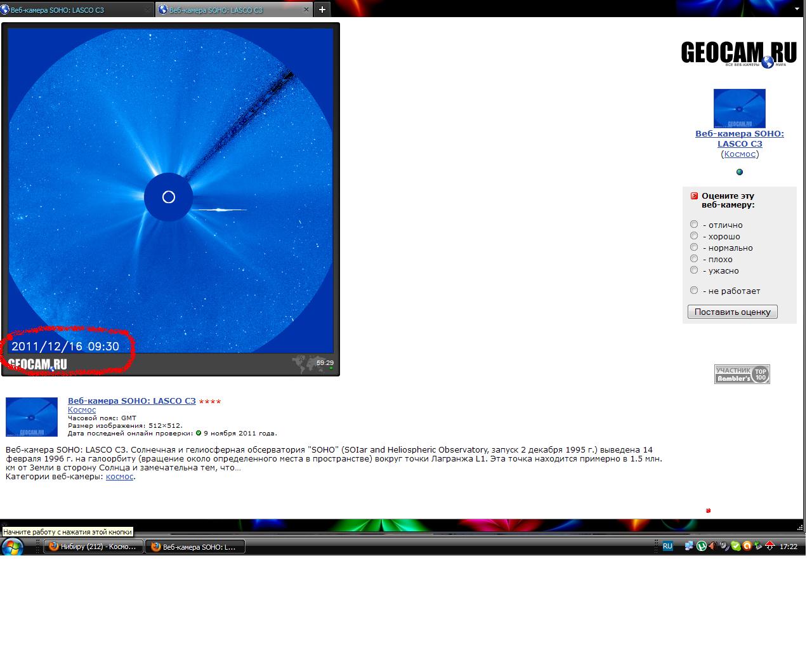Click the RU language indicator

(x=667, y=546)
